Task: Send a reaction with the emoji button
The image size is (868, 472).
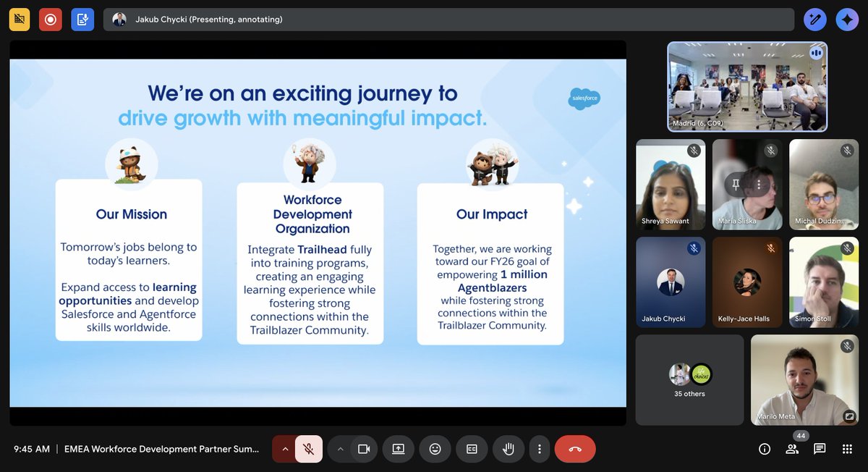Action: (435, 449)
